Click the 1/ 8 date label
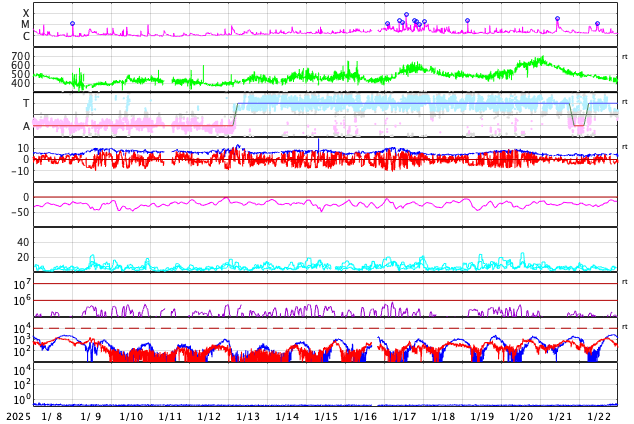 [x=52, y=416]
